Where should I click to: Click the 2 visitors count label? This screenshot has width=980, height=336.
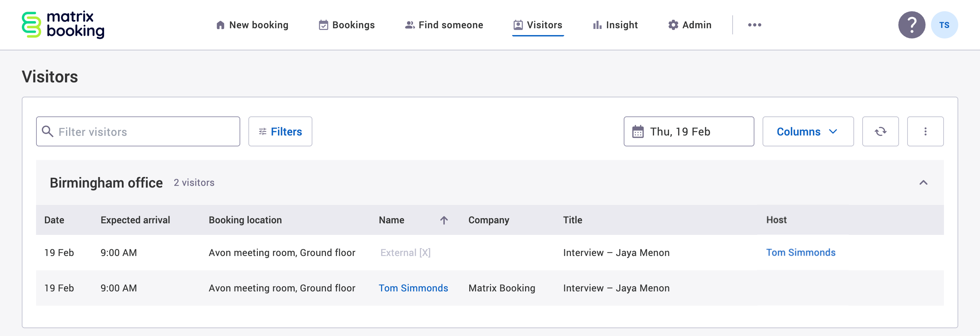pyautogui.click(x=194, y=183)
